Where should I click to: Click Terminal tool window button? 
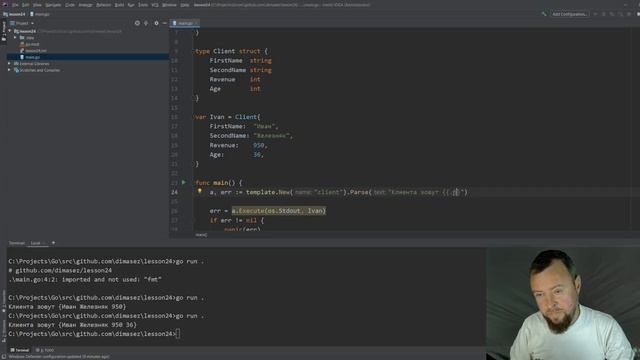coord(20,350)
